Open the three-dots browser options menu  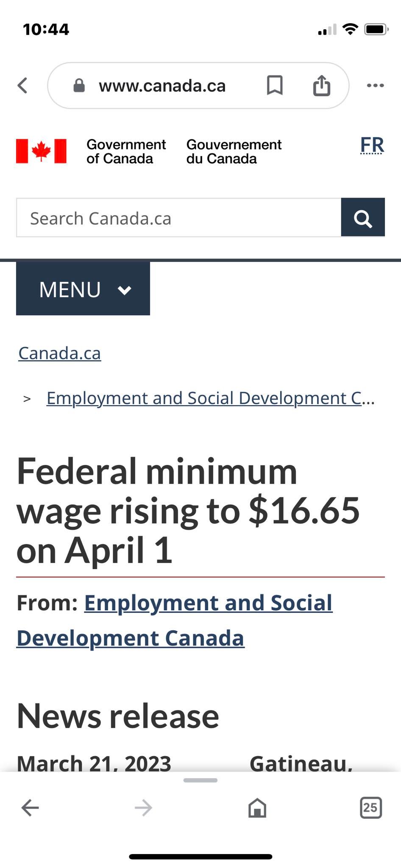tap(376, 86)
